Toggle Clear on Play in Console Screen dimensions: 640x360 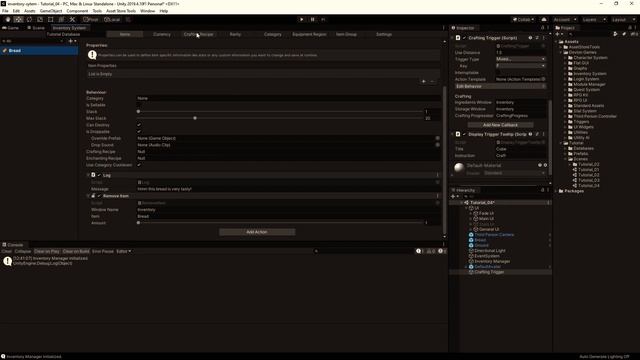(x=47, y=251)
